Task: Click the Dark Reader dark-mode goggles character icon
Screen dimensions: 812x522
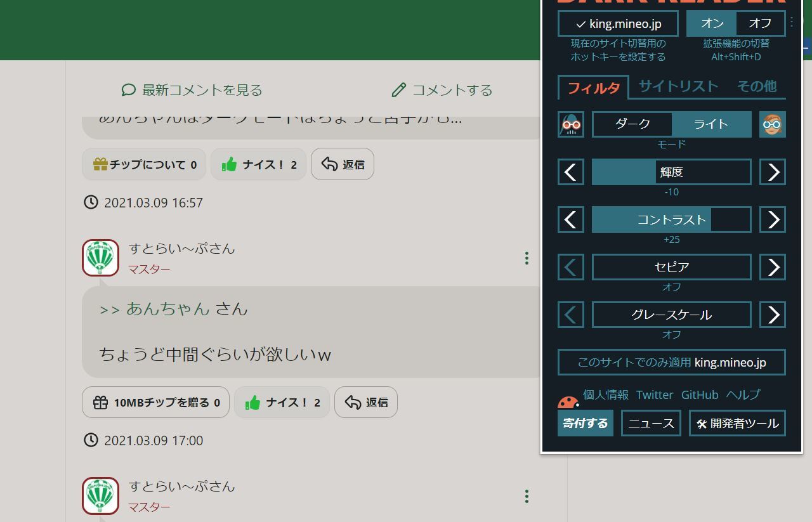Action: (x=571, y=124)
